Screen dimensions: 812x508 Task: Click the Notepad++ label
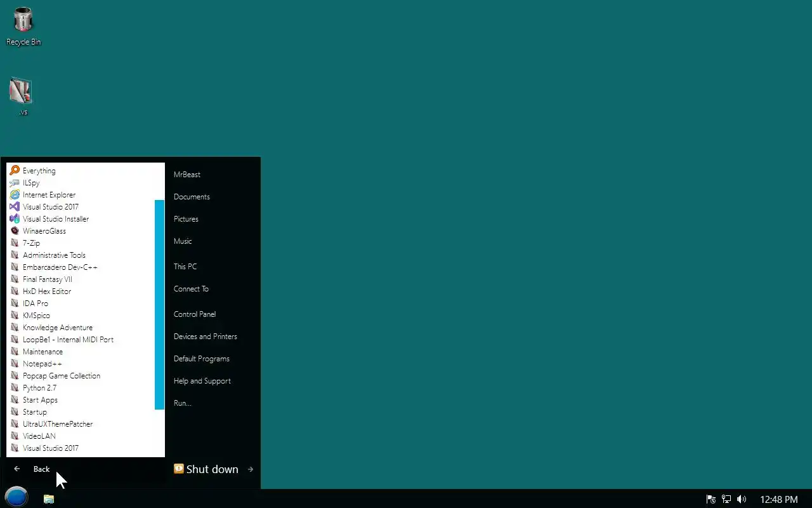click(x=43, y=363)
